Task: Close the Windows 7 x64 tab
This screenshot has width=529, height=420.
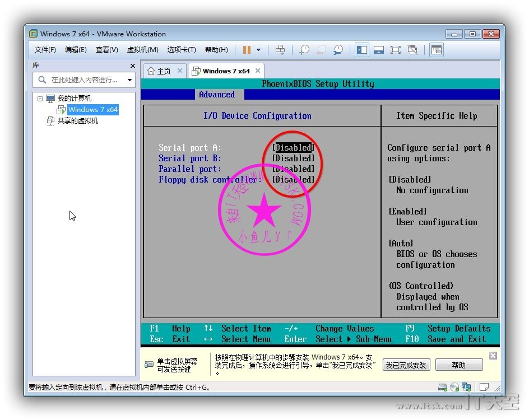Action: tap(258, 71)
